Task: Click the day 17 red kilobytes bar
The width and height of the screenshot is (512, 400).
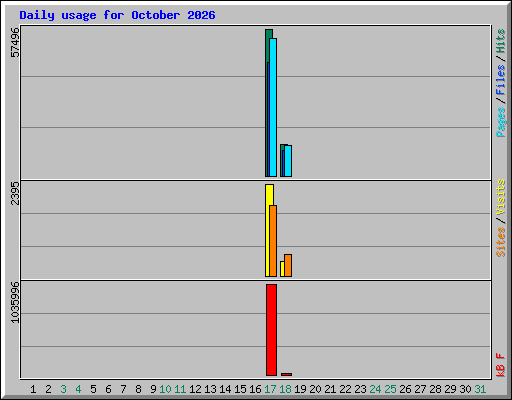Action: coord(271,330)
